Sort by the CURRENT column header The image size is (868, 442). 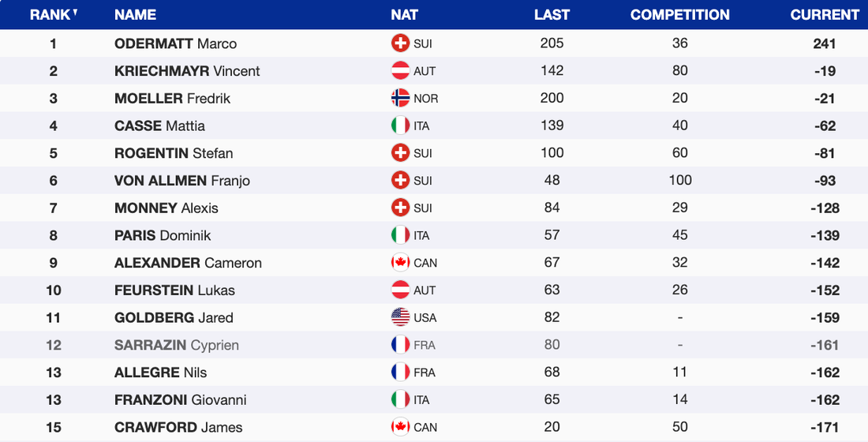point(825,15)
